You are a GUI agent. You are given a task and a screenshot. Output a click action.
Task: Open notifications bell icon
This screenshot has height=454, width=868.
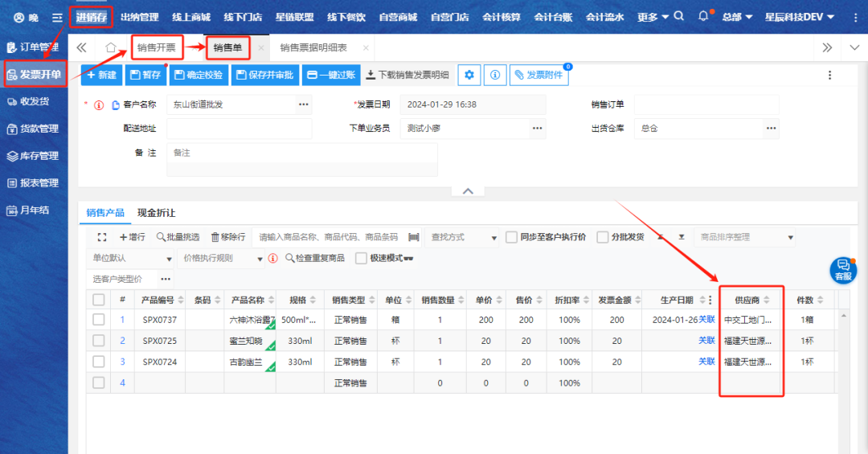703,16
